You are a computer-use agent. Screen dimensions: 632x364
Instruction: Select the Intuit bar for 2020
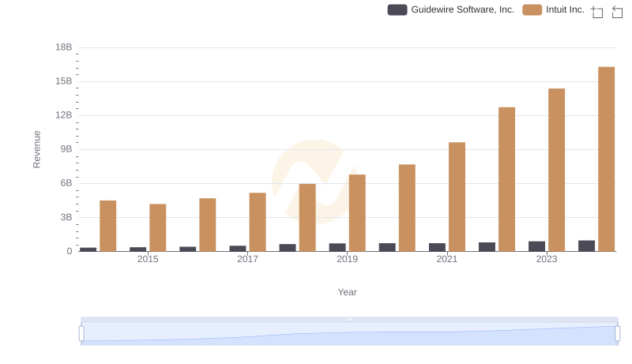[x=407, y=208]
